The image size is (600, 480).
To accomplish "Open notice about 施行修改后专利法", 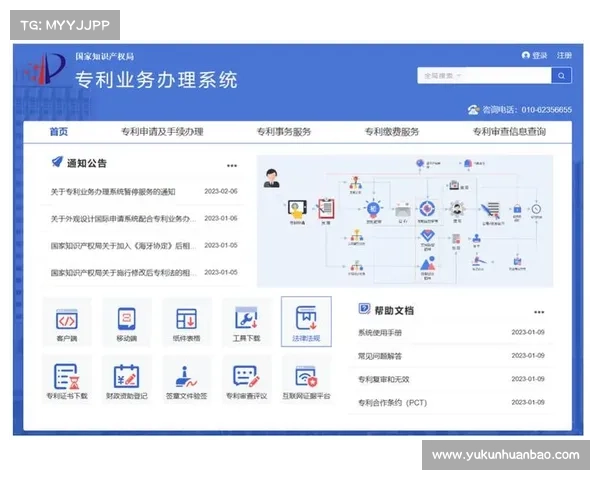I will (x=123, y=273).
